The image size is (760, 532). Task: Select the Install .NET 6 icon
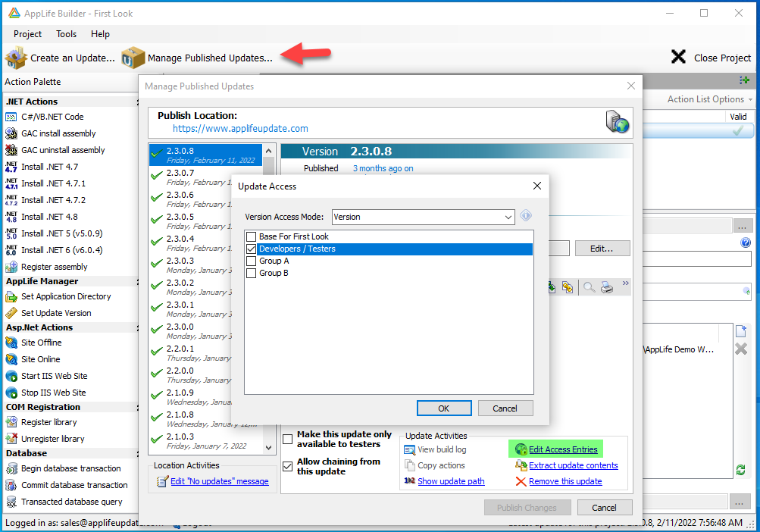click(11, 250)
